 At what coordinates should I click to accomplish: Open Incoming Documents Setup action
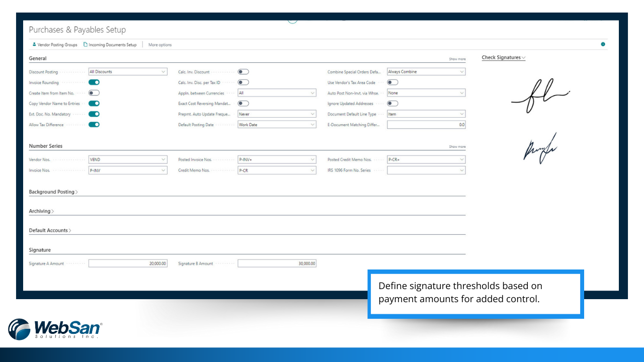(110, 45)
